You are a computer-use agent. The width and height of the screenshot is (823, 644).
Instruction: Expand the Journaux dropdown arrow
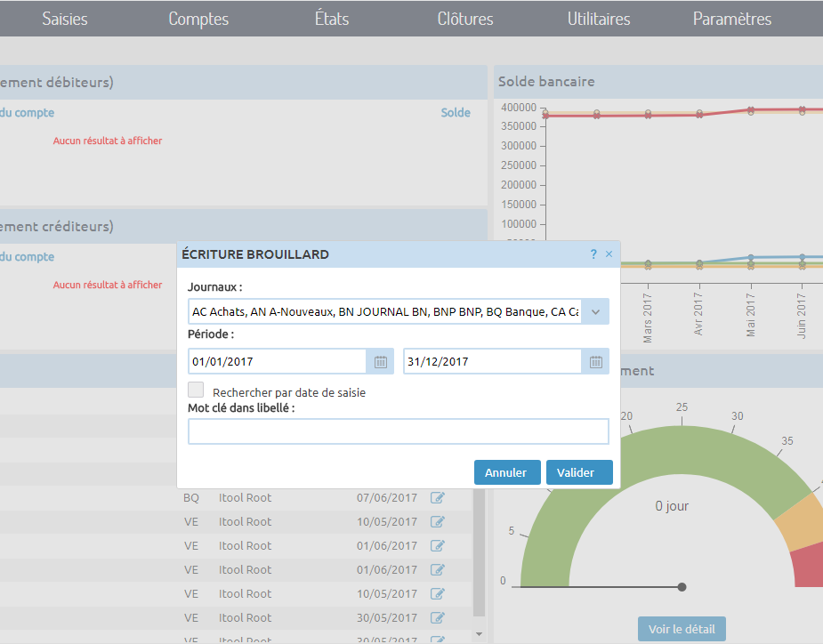595,311
